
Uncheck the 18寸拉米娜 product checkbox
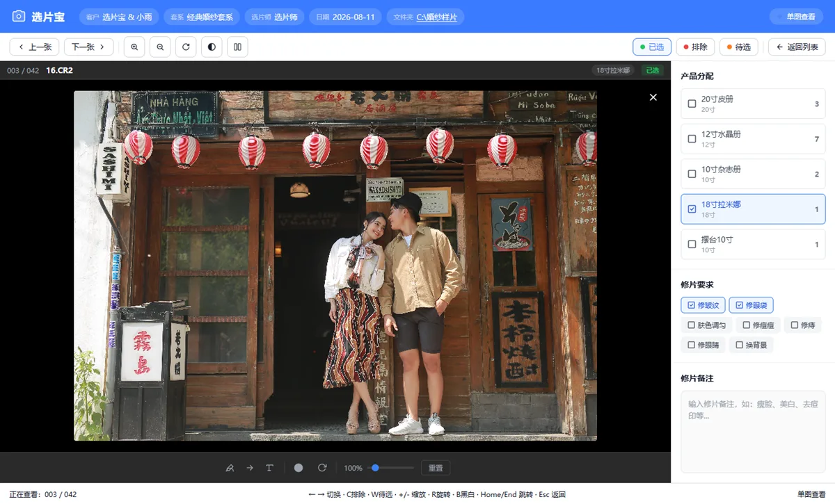point(692,209)
